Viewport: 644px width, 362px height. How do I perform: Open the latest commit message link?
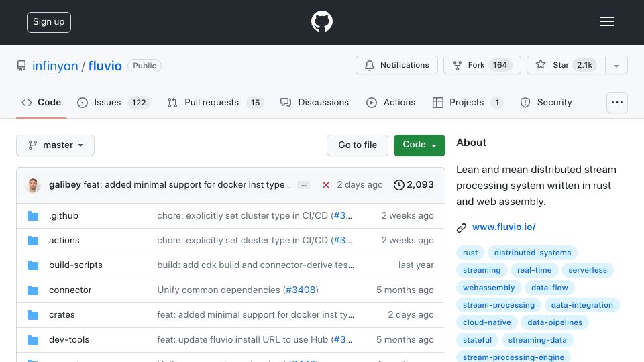coord(187,185)
